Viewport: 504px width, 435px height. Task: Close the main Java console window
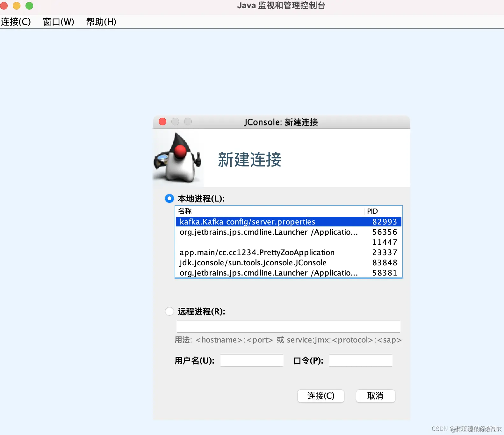point(4,5)
